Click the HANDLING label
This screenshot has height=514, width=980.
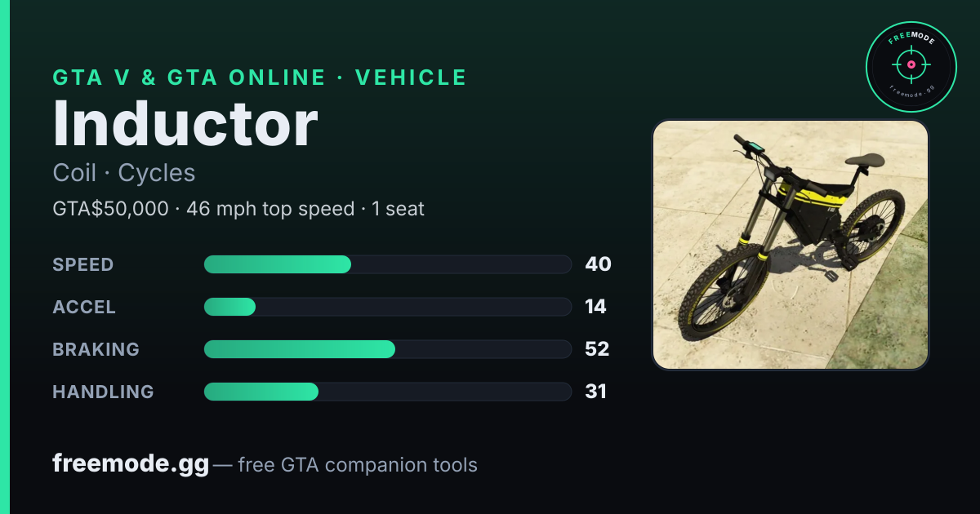pyautogui.click(x=103, y=392)
